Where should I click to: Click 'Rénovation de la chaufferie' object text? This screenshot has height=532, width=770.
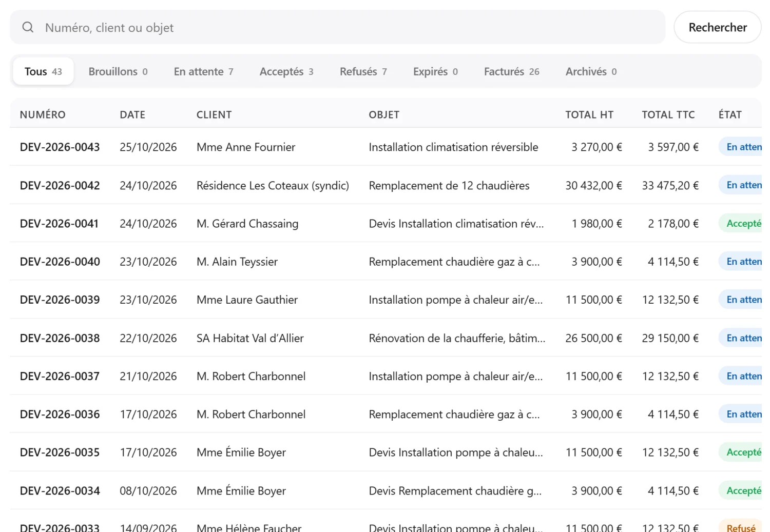click(457, 338)
